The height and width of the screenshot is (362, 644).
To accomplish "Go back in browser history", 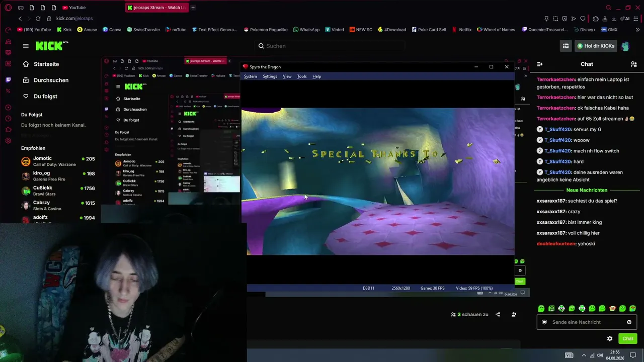I will coord(20,19).
